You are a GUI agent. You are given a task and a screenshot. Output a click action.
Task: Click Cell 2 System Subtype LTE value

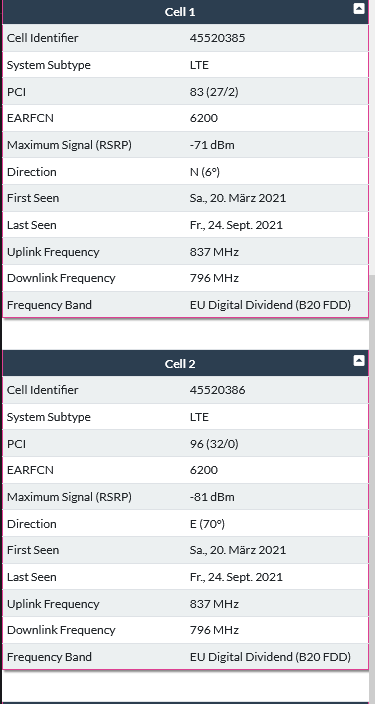click(199, 417)
